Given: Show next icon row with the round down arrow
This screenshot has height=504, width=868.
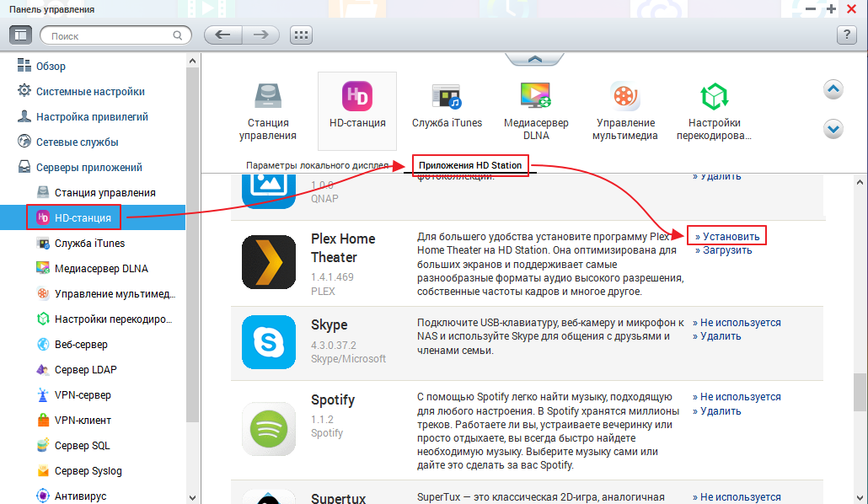Looking at the screenshot, I should (833, 130).
